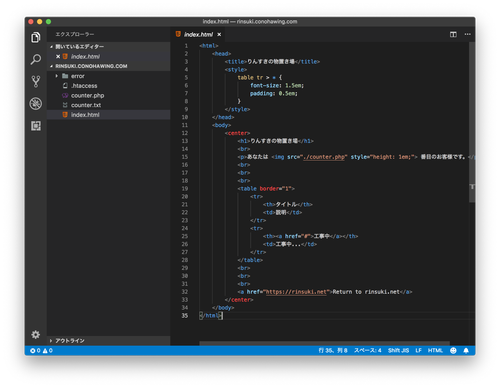Close the index.html editor tab
Screen dimensions: 500x388
click(x=219, y=34)
